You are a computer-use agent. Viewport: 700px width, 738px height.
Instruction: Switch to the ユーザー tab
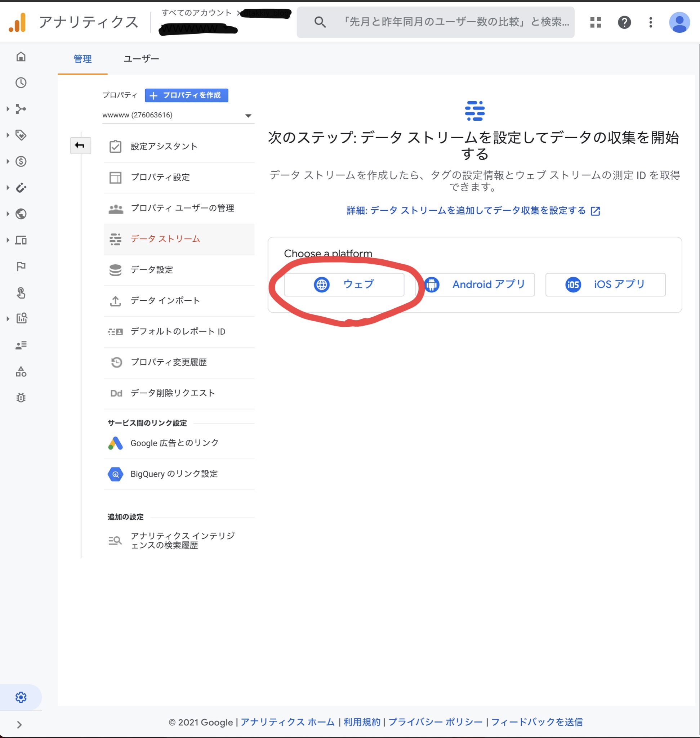tap(141, 59)
